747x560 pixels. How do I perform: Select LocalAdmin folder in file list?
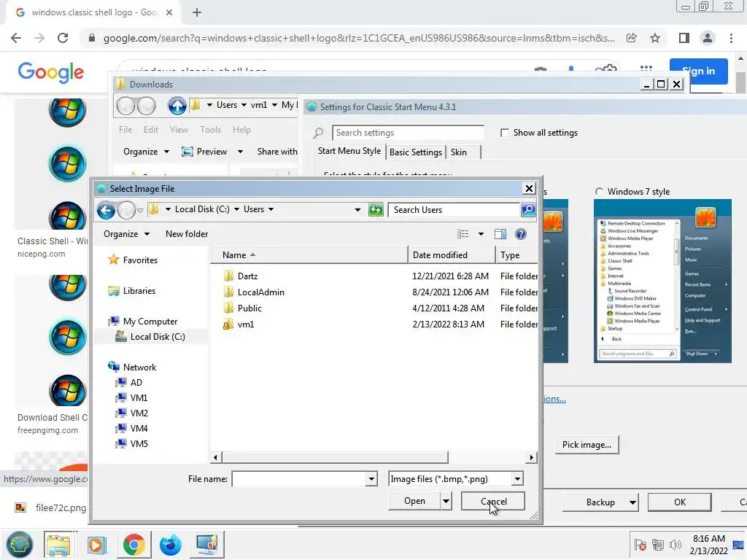point(260,292)
